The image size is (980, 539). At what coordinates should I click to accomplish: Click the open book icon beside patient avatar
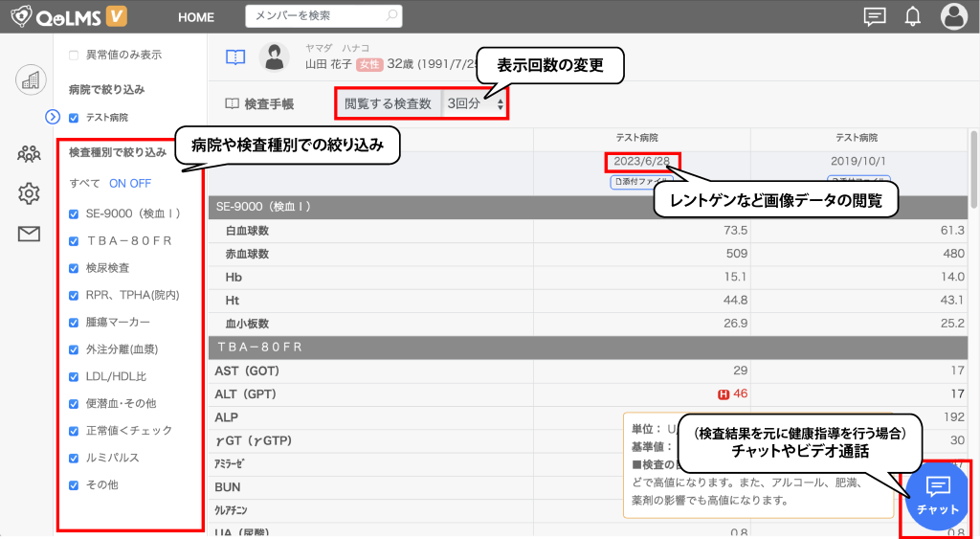235,56
